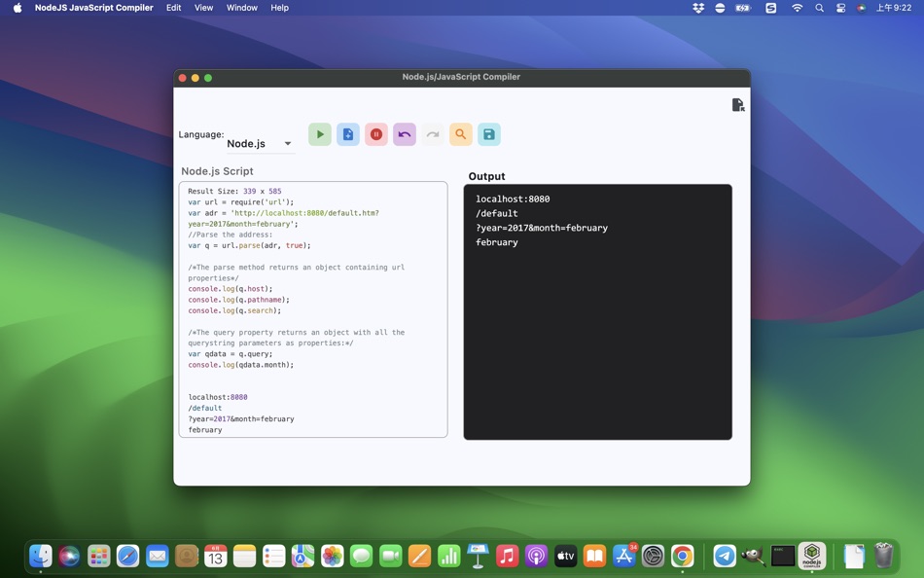Screen dimensions: 924x578
Task: Open System Settings from the dock
Action: tap(653, 556)
